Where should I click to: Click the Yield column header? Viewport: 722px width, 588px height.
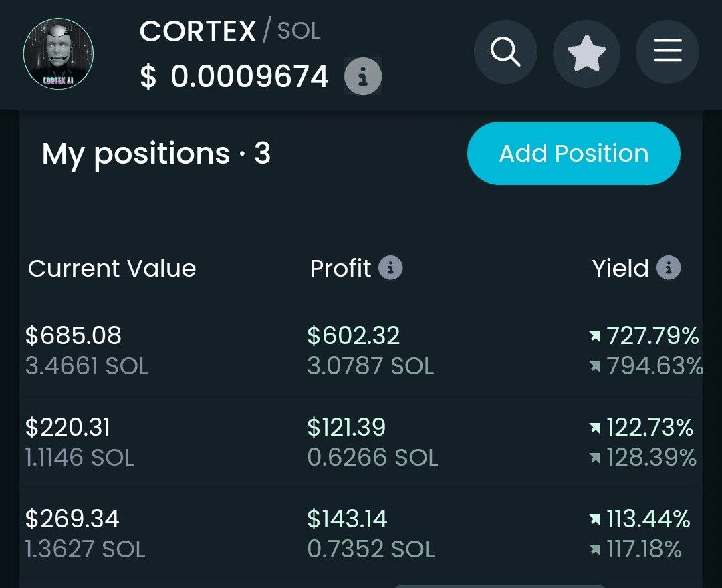pos(620,268)
